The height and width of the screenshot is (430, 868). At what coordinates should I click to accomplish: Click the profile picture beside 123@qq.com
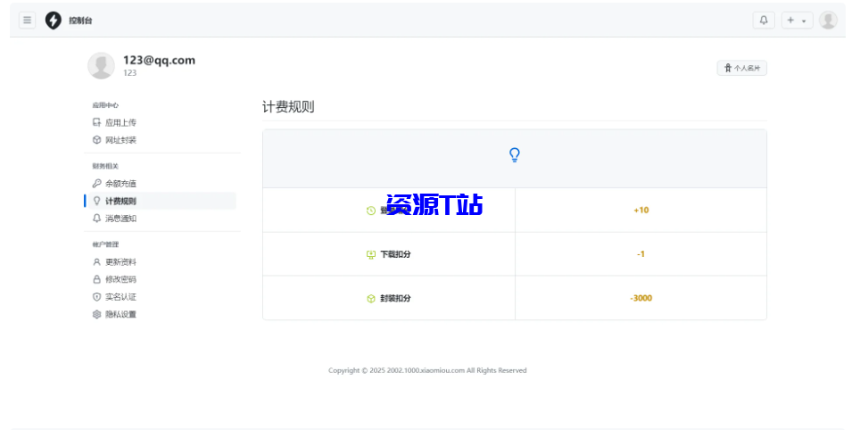pyautogui.click(x=102, y=66)
